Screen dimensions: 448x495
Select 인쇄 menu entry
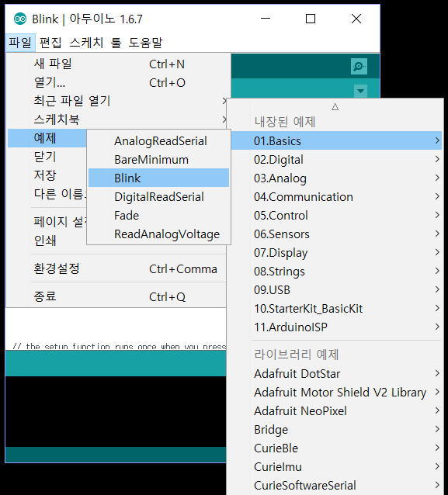pyautogui.click(x=47, y=241)
